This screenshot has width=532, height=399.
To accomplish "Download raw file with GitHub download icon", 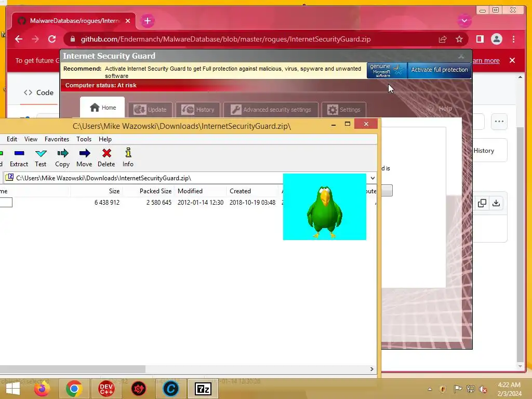I will [x=496, y=203].
